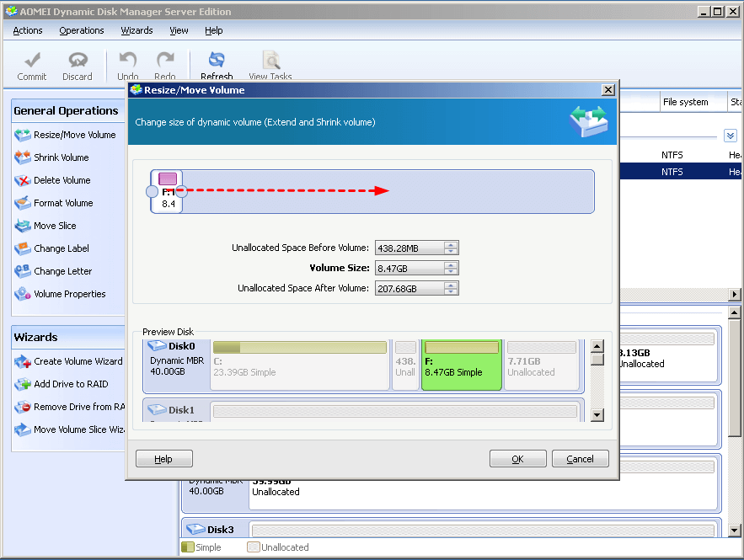The width and height of the screenshot is (744, 560).
Task: Click the Format Volume sidebar icon
Action: coord(22,204)
